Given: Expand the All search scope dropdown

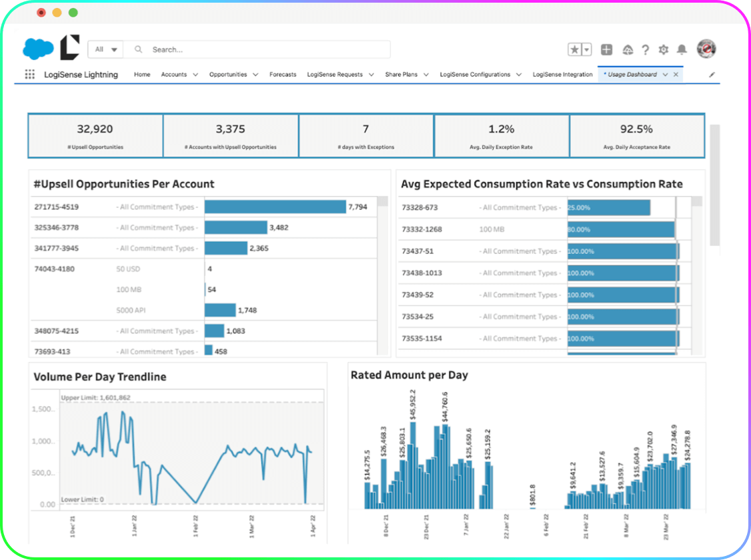Looking at the screenshot, I should tap(106, 49).
